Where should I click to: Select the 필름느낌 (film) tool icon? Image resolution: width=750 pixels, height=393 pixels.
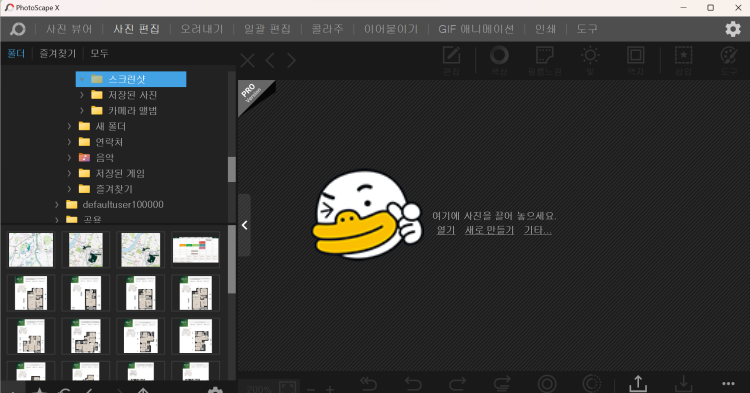pos(544,55)
